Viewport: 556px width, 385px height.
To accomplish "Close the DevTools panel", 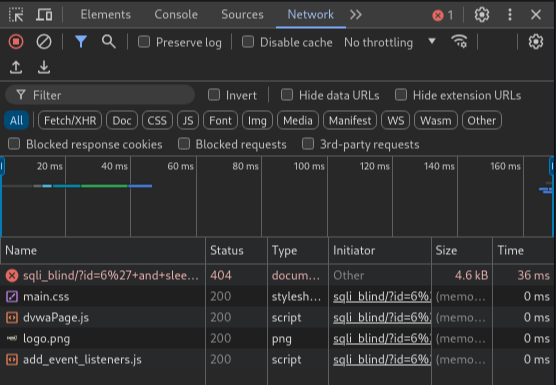I will (536, 15).
